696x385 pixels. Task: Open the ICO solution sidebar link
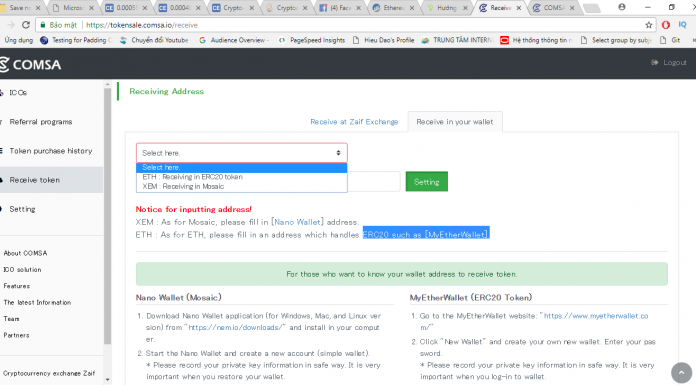pyautogui.click(x=22, y=270)
